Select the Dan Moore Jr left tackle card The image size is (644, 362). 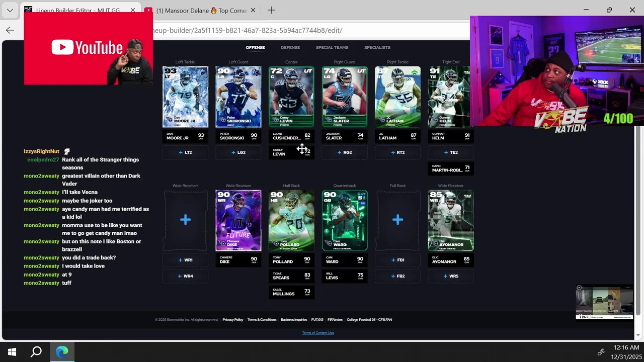(185, 97)
